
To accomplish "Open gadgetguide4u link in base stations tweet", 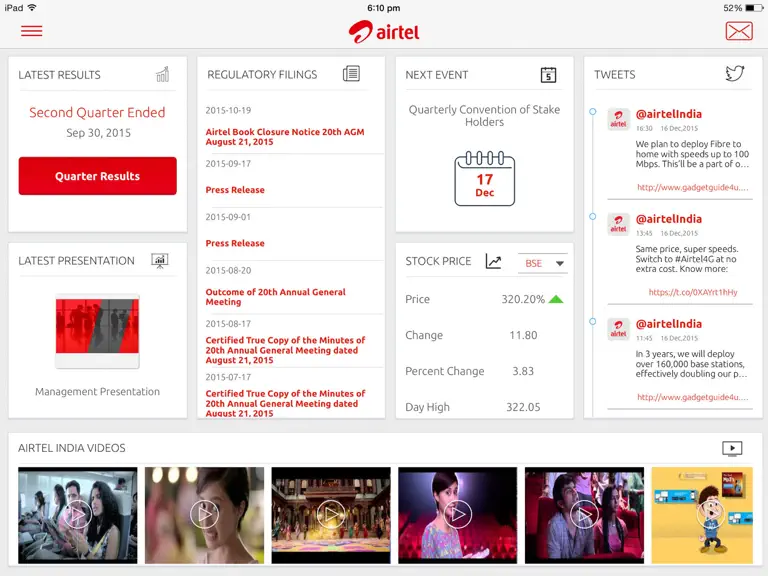I will click(693, 397).
